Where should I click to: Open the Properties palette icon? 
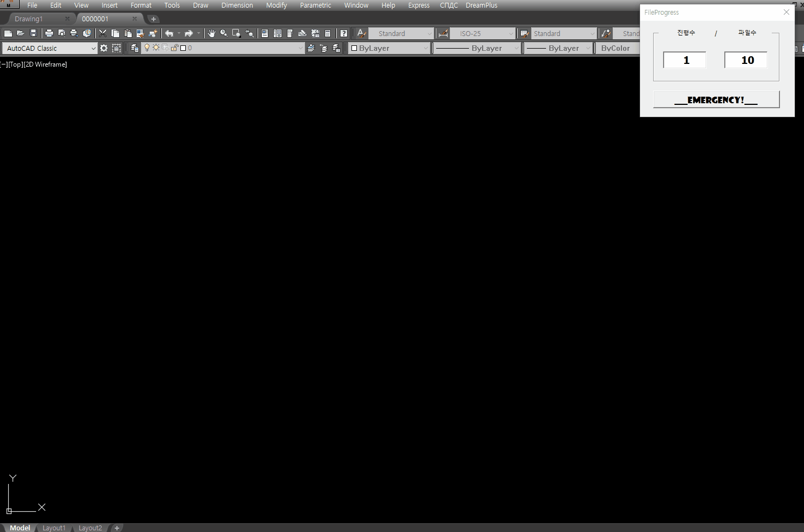point(265,33)
